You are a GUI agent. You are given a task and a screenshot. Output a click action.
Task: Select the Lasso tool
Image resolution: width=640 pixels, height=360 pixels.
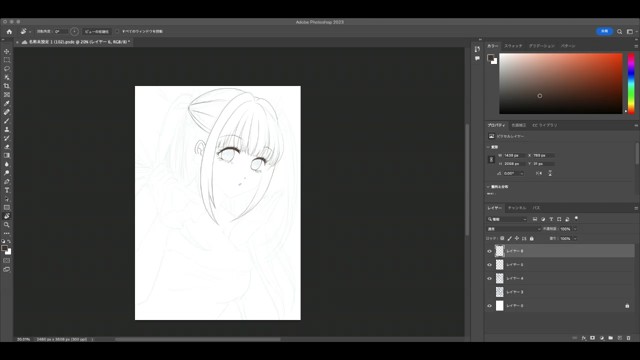tap(7, 69)
